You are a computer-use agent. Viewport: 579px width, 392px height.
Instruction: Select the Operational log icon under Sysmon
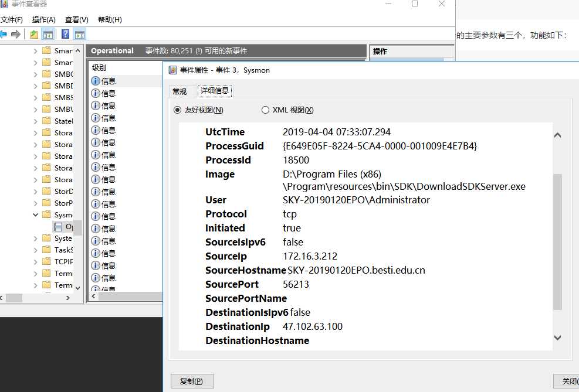point(58,226)
